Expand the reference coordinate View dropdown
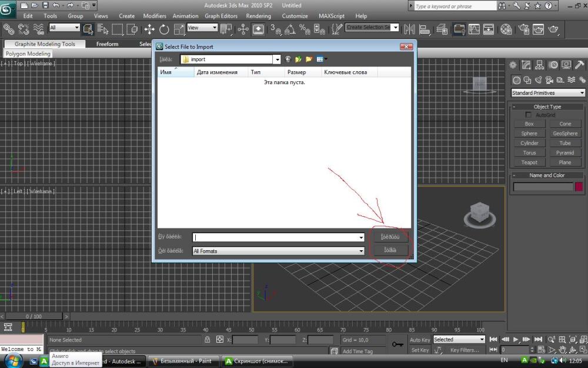Image resolution: width=588 pixels, height=368 pixels. tap(215, 28)
